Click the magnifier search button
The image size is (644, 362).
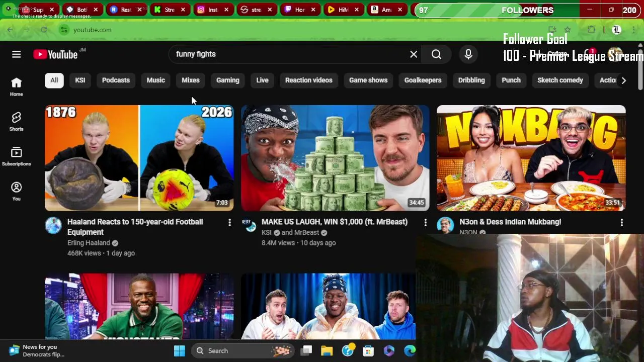[436, 54]
